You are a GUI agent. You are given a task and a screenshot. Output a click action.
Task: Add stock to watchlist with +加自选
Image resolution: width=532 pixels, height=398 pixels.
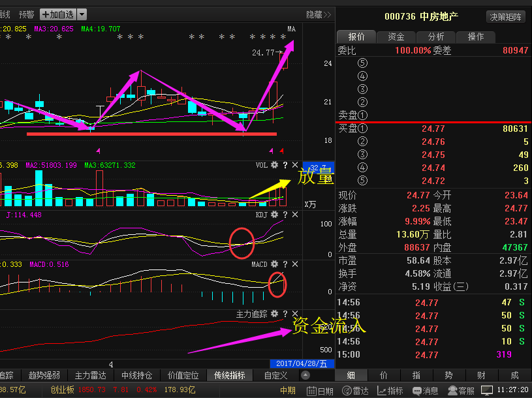click(x=58, y=14)
